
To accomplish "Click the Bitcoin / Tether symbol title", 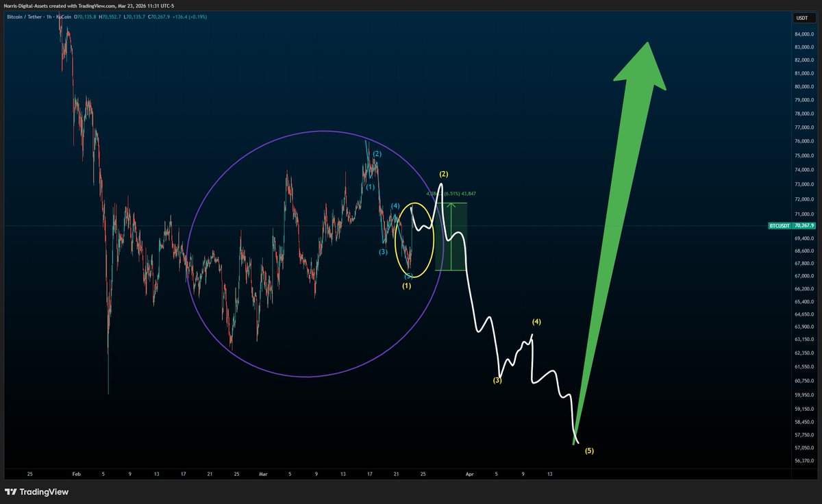I will click(26, 18).
